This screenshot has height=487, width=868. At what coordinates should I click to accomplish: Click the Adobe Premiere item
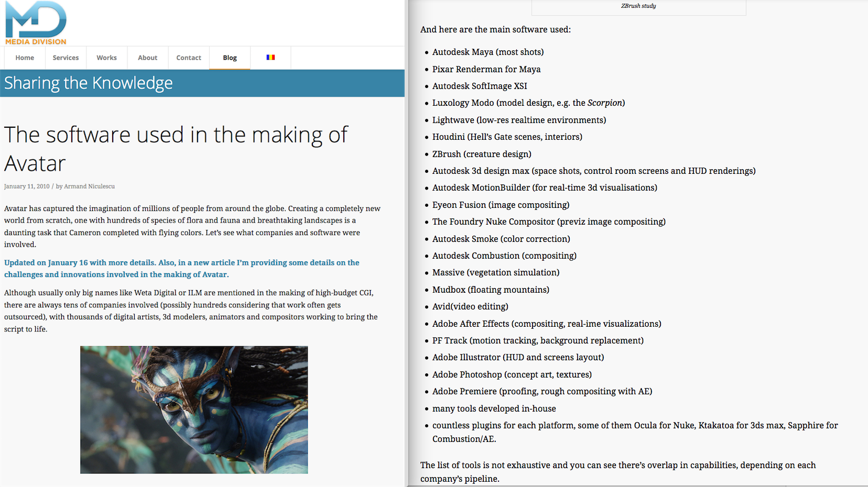click(542, 391)
